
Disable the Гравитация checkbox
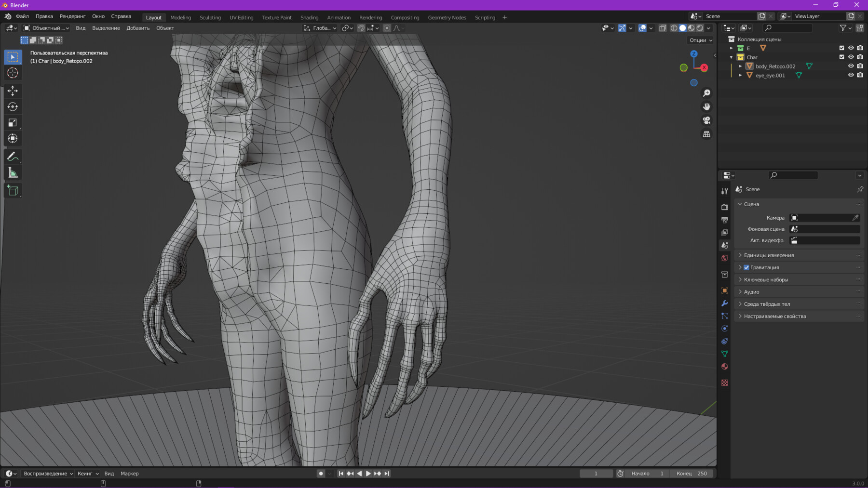pyautogui.click(x=746, y=267)
